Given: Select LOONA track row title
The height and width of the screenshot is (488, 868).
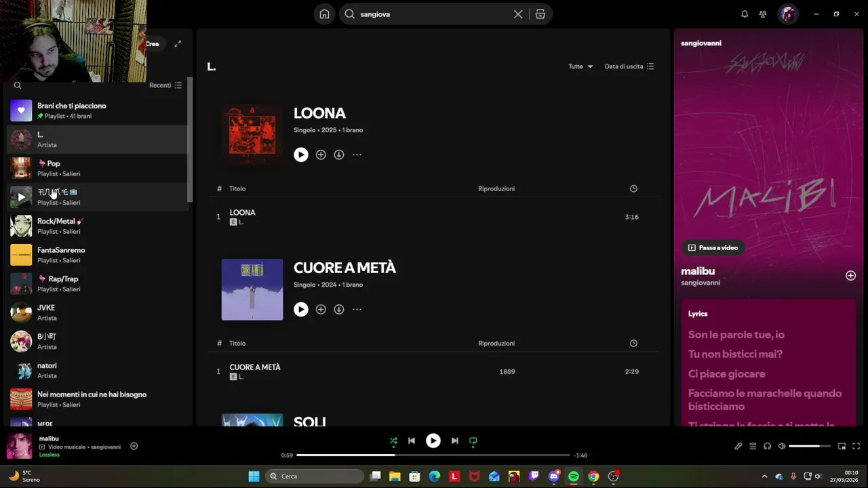Looking at the screenshot, I should tap(242, 212).
